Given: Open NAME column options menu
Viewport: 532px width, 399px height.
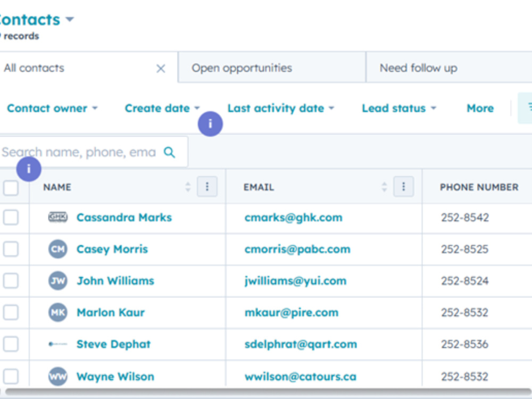Looking at the screenshot, I should [x=207, y=187].
